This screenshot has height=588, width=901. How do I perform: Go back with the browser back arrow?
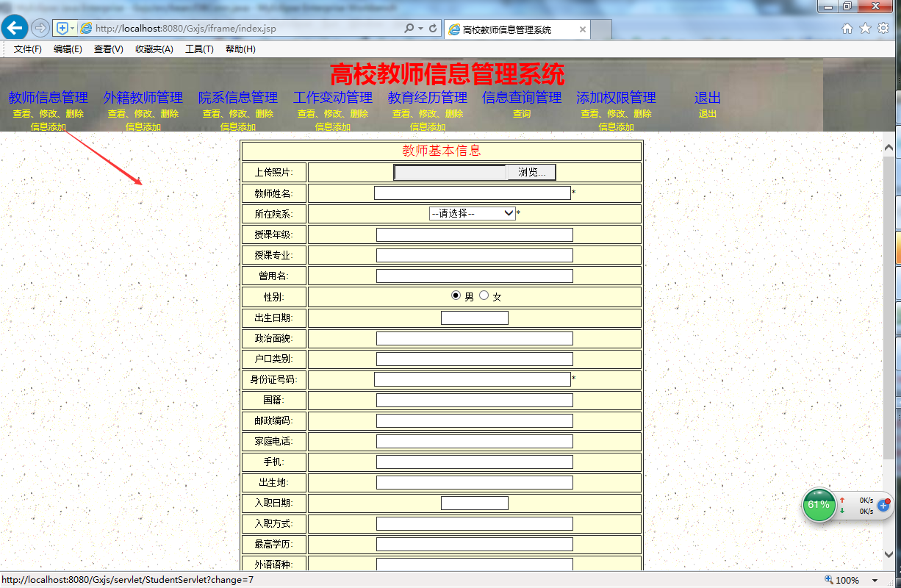tap(15, 28)
